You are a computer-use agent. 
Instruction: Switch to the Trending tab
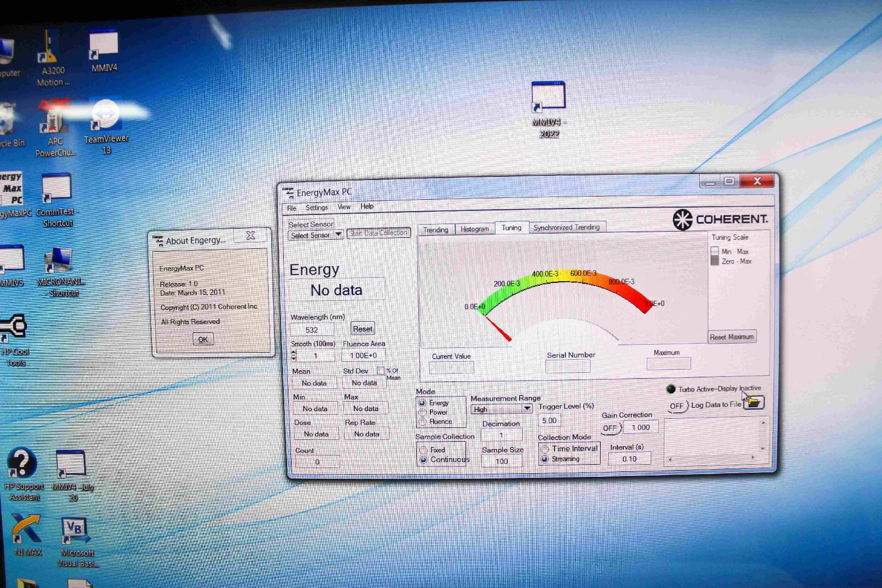coord(435,230)
